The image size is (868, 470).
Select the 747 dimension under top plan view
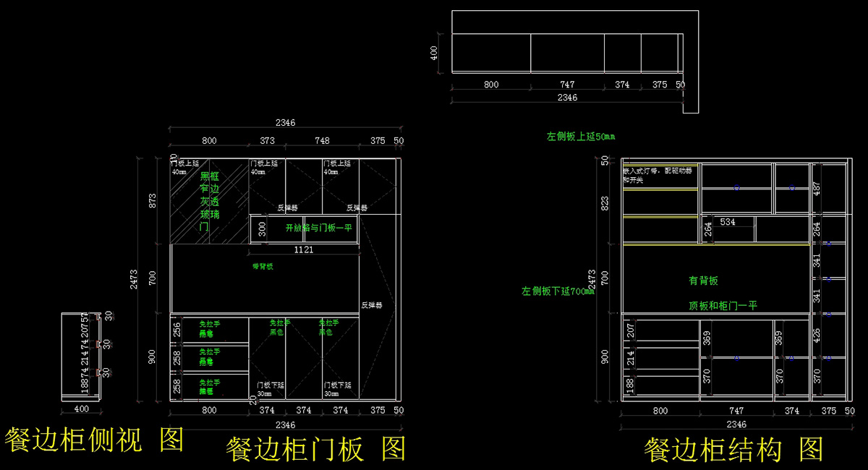[x=567, y=85]
